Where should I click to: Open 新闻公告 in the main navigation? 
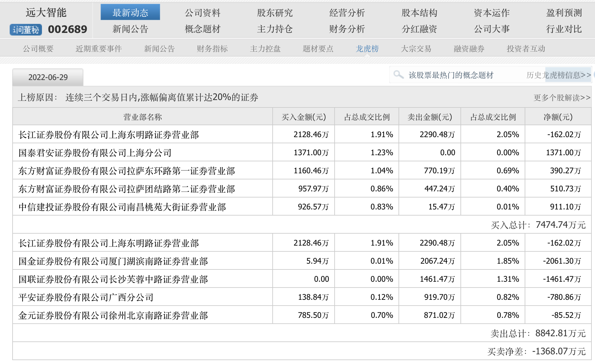click(x=130, y=29)
